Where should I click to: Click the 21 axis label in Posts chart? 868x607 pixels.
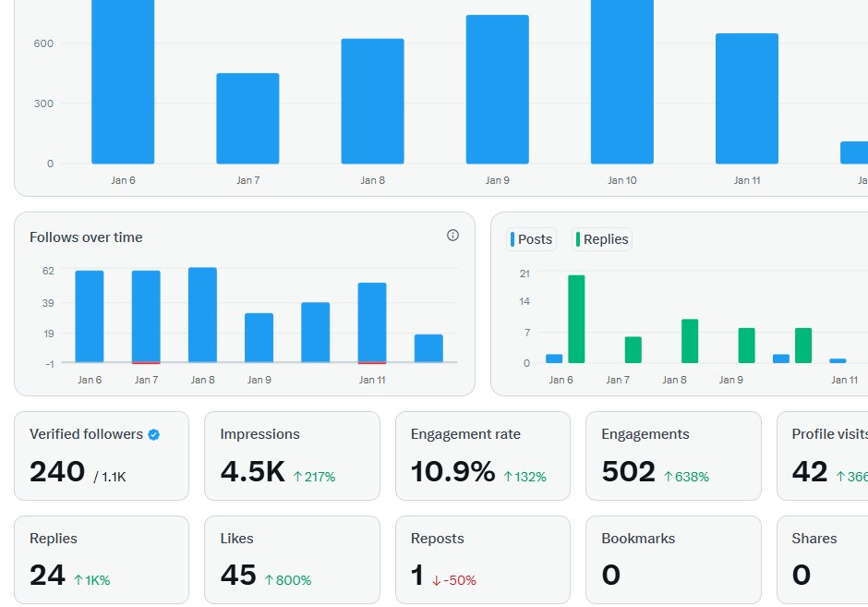click(x=524, y=273)
